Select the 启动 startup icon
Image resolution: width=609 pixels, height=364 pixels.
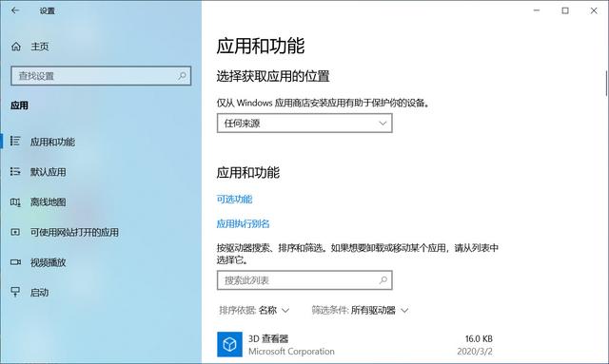(15, 292)
